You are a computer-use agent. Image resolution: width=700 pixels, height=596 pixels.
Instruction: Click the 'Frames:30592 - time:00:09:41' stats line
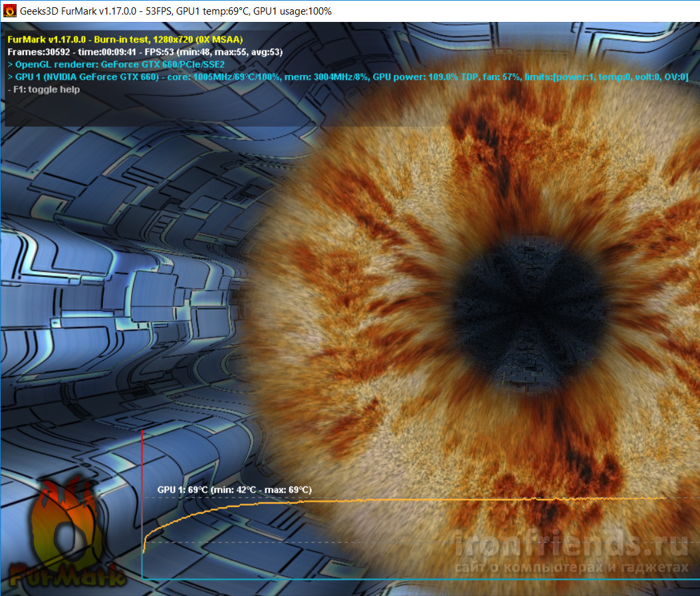click(145, 52)
